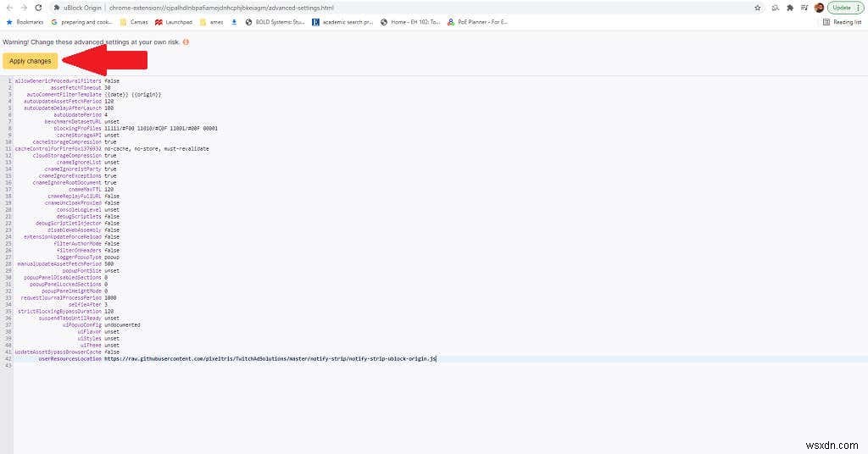Click the disableWebAssembly line
868x454 pixels.
(84, 230)
